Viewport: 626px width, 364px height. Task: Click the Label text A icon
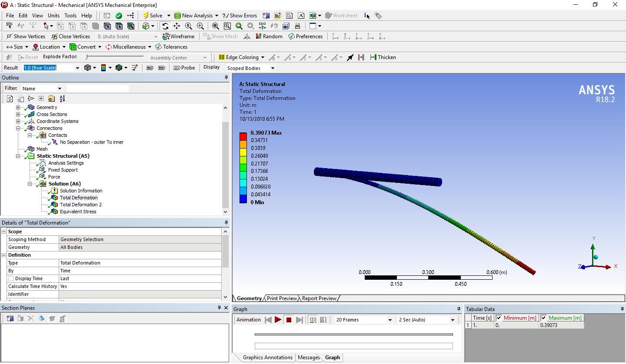(301, 16)
